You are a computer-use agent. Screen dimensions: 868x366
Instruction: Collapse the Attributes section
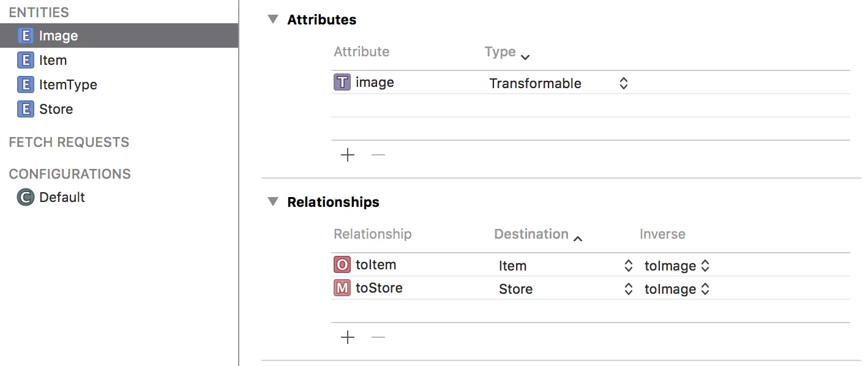pos(273,20)
